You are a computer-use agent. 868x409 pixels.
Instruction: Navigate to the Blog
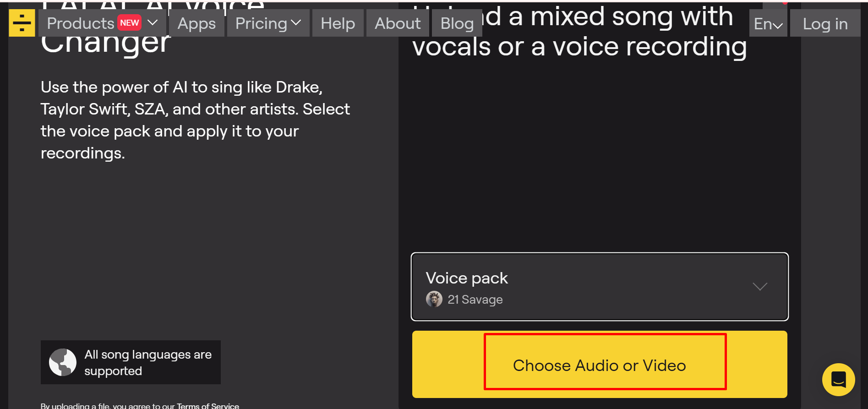457,23
